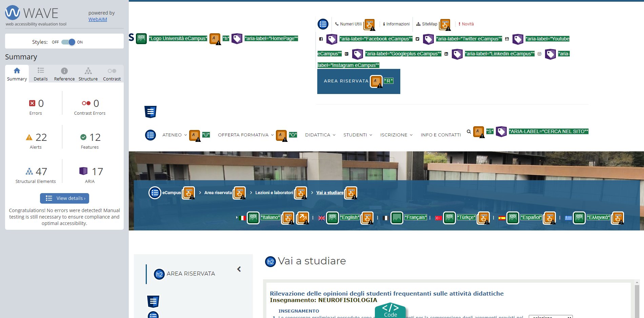Click the Code panel toggle icon
The height and width of the screenshot is (318, 644).
point(390,310)
